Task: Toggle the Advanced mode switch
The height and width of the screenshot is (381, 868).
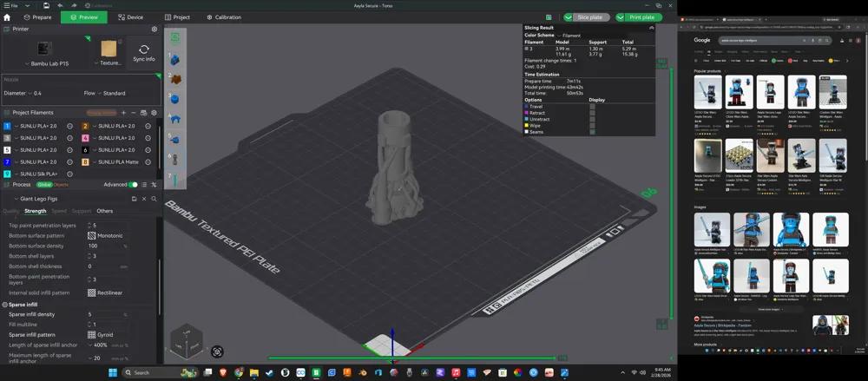Action: click(x=133, y=184)
